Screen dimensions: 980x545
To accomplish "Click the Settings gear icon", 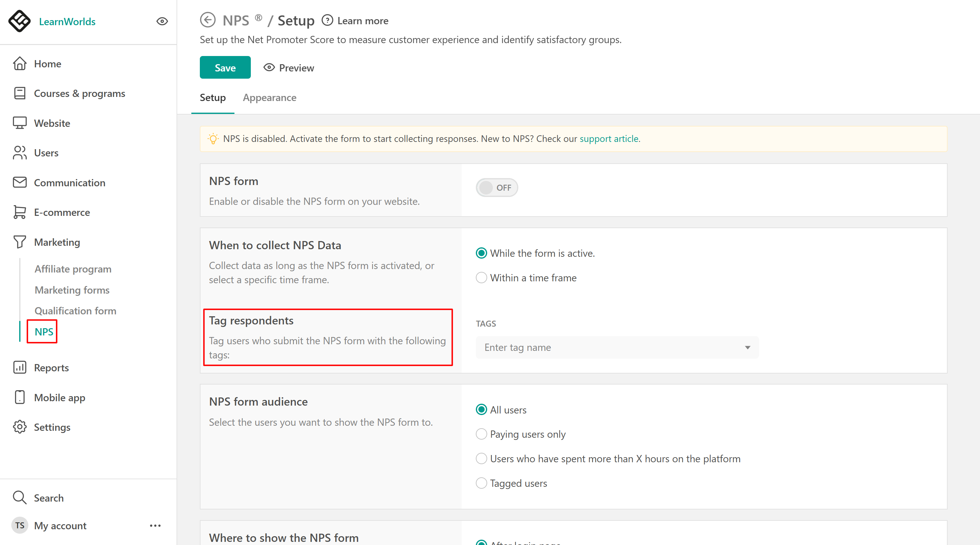I will [x=20, y=427].
